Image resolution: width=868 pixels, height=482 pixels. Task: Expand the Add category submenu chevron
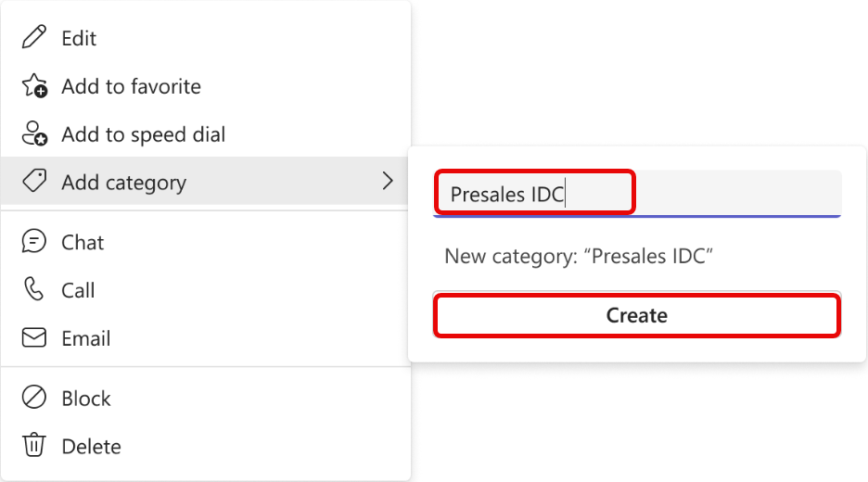[388, 181]
